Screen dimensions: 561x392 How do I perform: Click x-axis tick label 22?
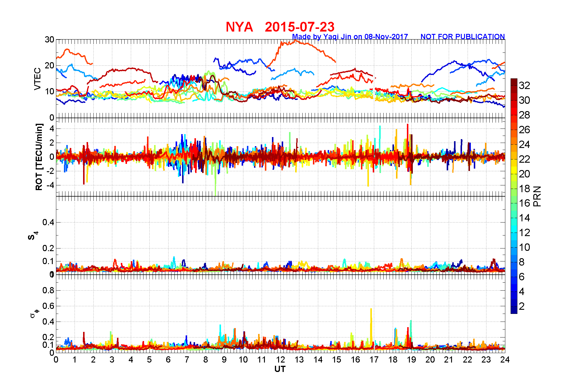467,360
